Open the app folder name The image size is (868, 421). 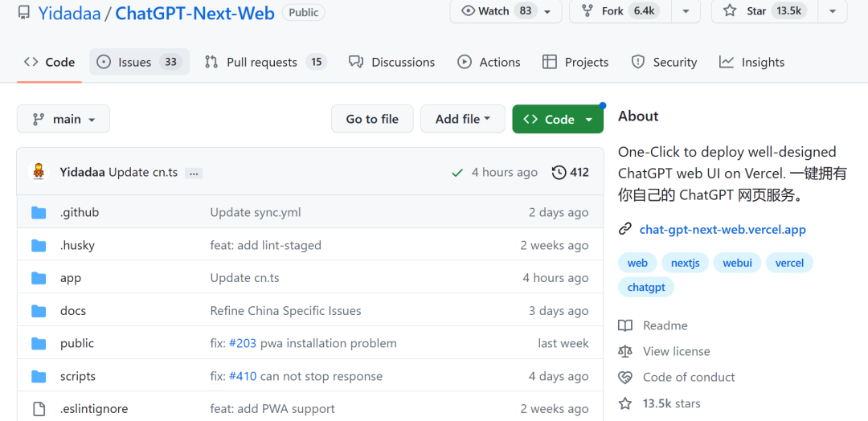pos(70,278)
